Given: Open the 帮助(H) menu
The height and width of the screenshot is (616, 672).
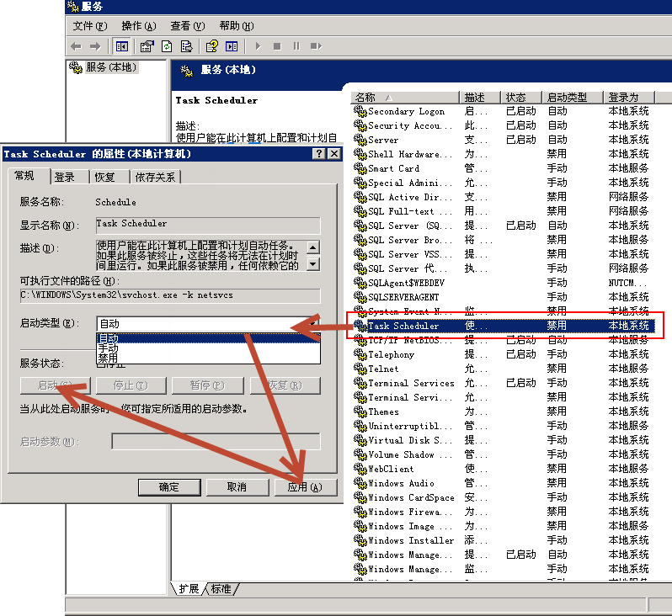Looking at the screenshot, I should pyautogui.click(x=237, y=26).
